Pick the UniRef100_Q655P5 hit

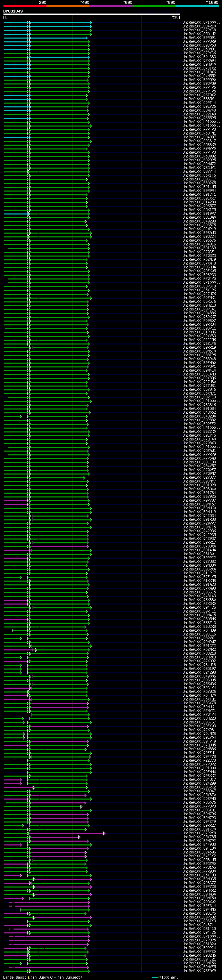(199, 118)
